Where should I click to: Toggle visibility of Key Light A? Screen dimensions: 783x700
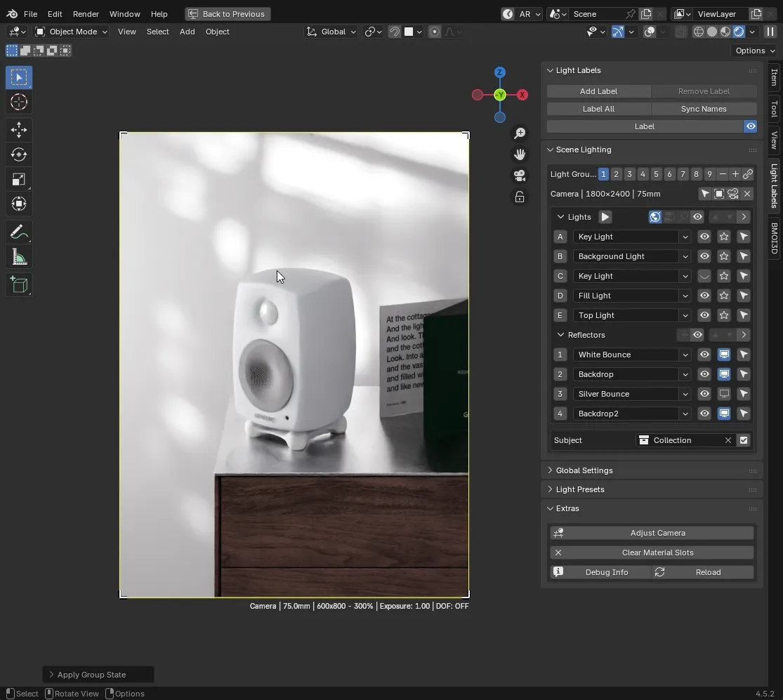pyautogui.click(x=704, y=237)
